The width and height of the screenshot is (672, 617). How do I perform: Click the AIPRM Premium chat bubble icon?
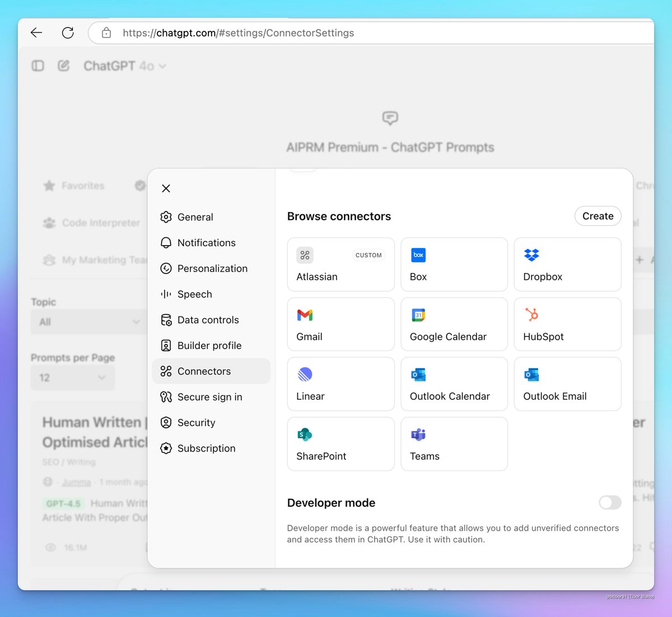click(390, 118)
